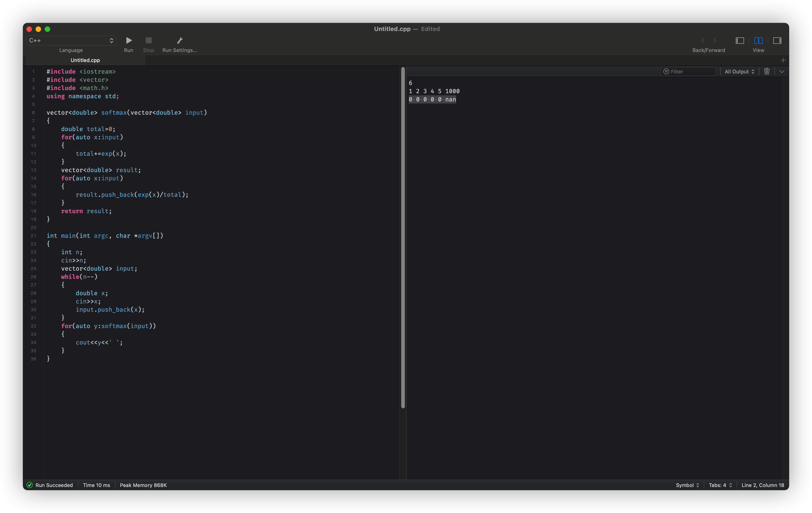Click '#include <math.h>' on line 3

tap(78, 88)
